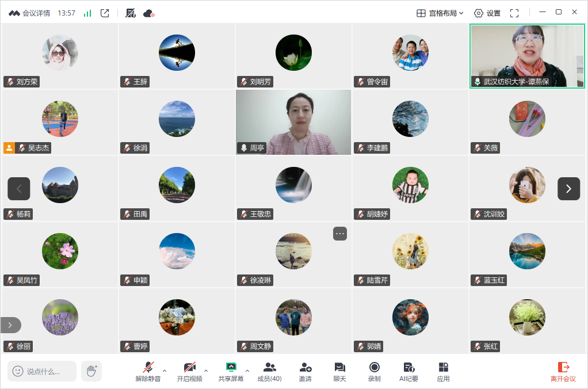
Task: Open 设置 settings
Action: click(x=487, y=13)
